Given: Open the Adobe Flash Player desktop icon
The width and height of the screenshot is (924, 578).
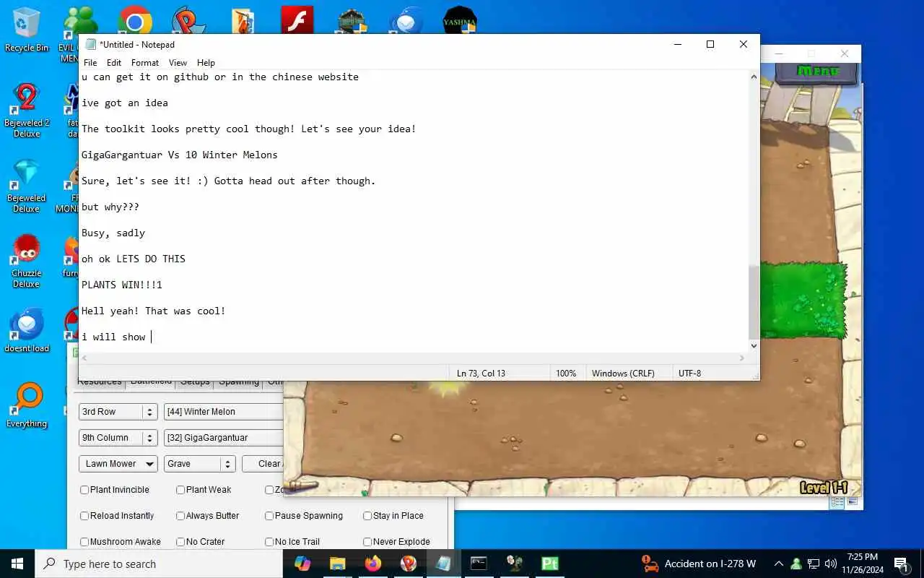Looking at the screenshot, I should click(297, 20).
